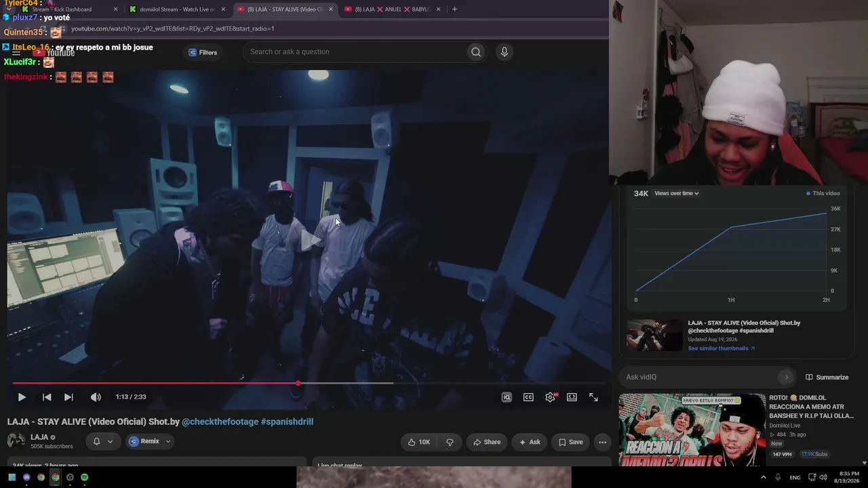Viewport: 868px width, 488px height.
Task: Open the Spotify taskbar icon
Action: (x=84, y=477)
